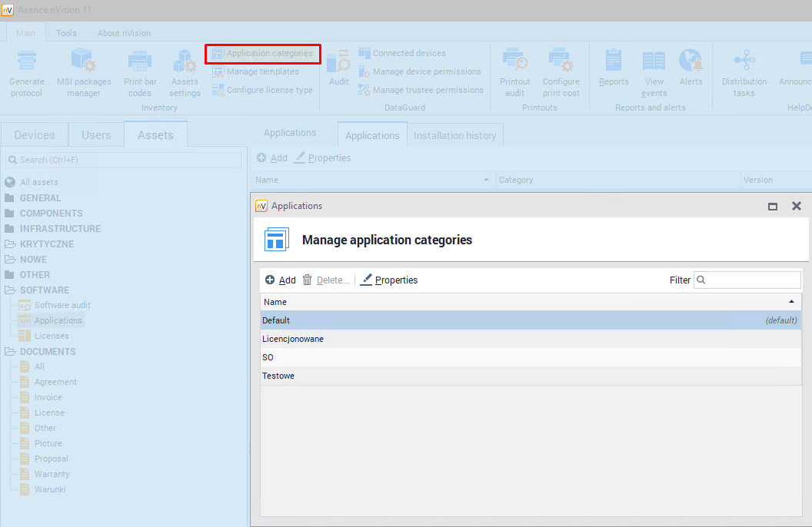Screen dimensions: 812x527
Task: Collapse the DOCUMENTS tree folder
Action: [10, 351]
